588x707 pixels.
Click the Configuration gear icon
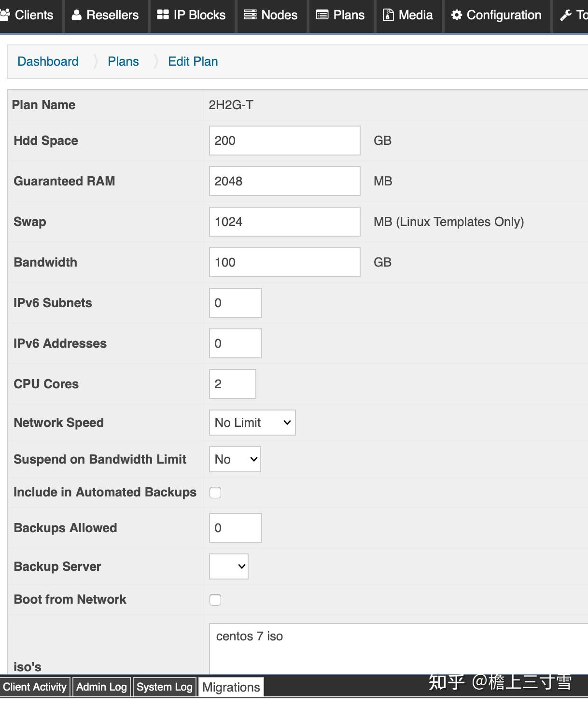click(x=456, y=15)
